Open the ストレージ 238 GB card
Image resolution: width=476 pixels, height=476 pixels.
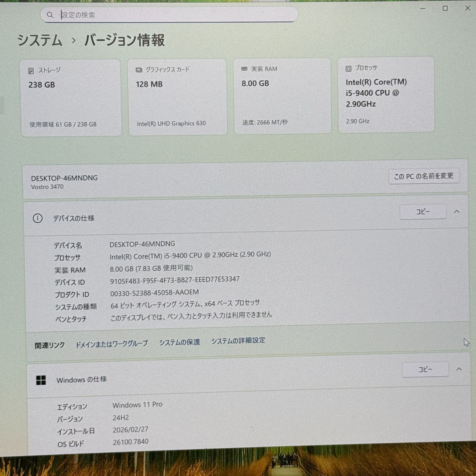(x=71, y=98)
